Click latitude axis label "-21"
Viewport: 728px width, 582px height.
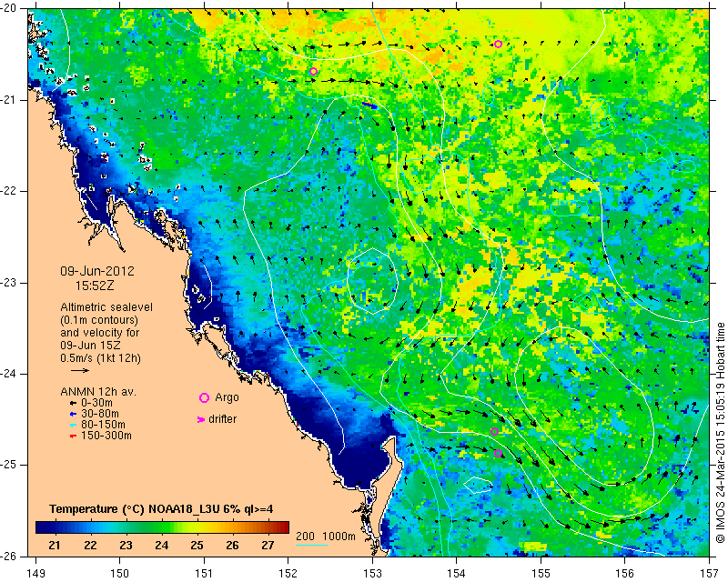(8, 100)
